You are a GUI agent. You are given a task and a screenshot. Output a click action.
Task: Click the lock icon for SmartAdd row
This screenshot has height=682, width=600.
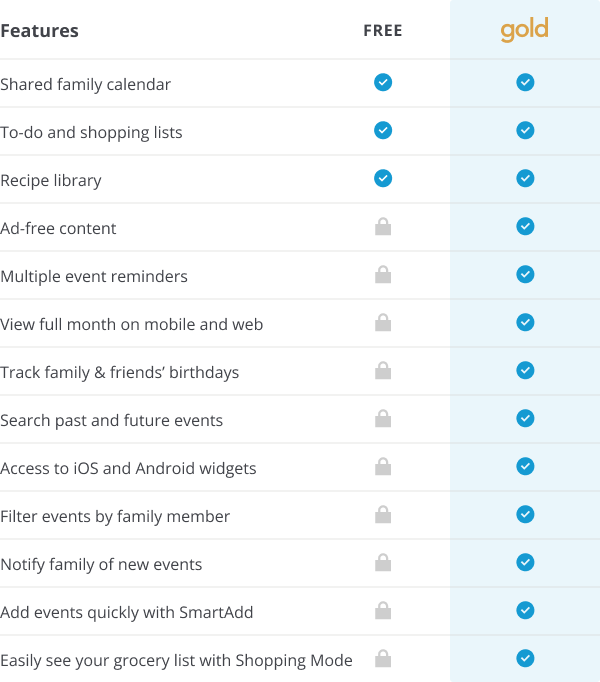point(383,610)
